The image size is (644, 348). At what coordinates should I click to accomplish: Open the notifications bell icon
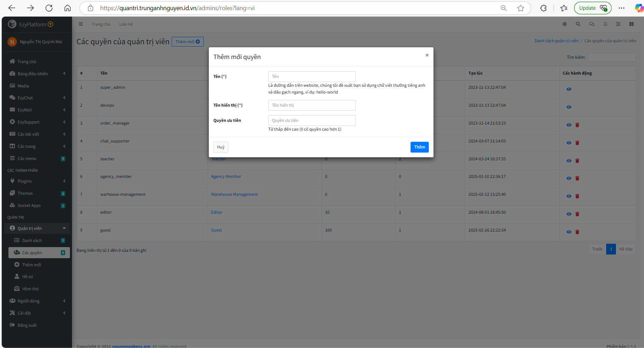pyautogui.click(x=605, y=24)
